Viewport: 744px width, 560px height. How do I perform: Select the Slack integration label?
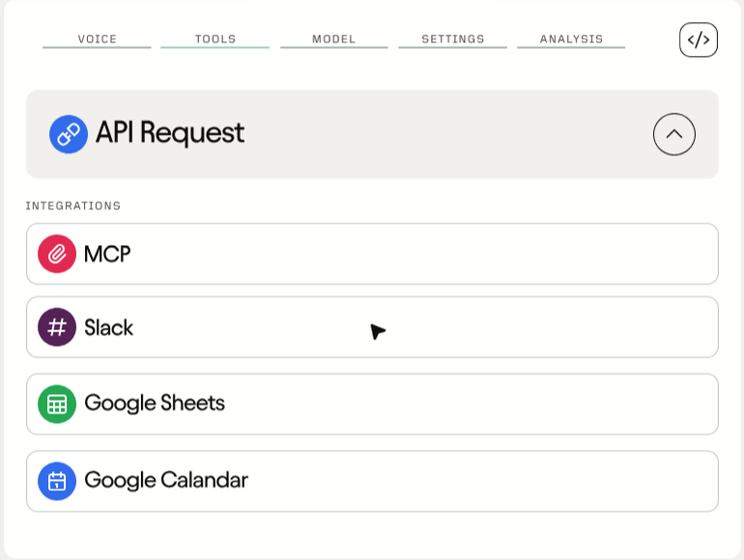108,327
